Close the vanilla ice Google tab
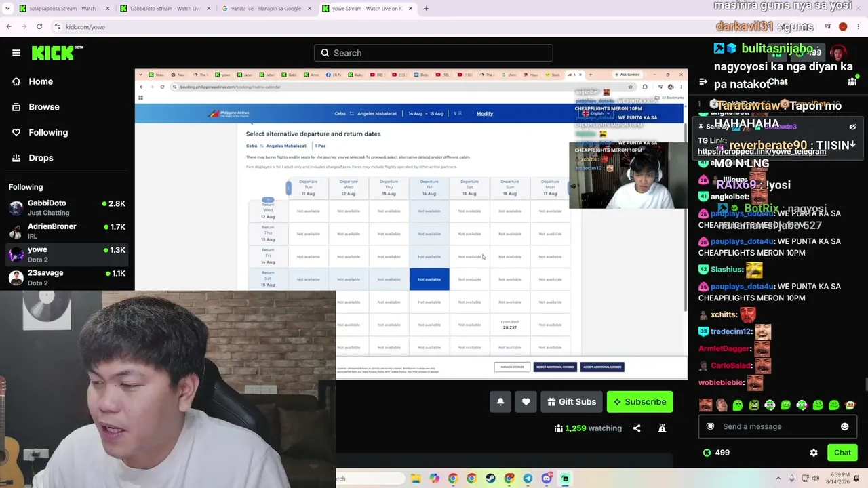The height and width of the screenshot is (488, 868). tap(310, 9)
